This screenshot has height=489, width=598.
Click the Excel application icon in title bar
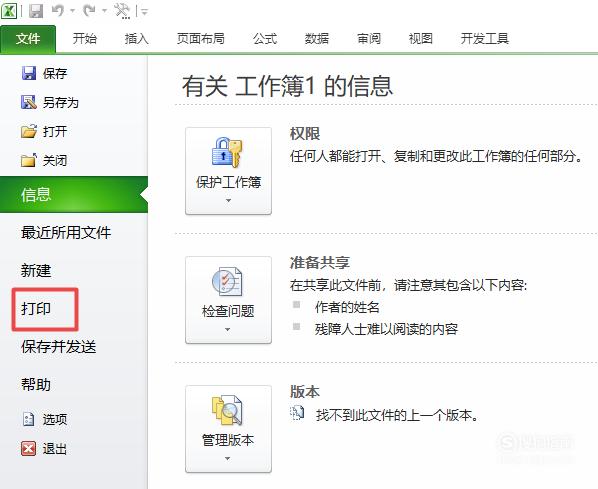coord(9,10)
